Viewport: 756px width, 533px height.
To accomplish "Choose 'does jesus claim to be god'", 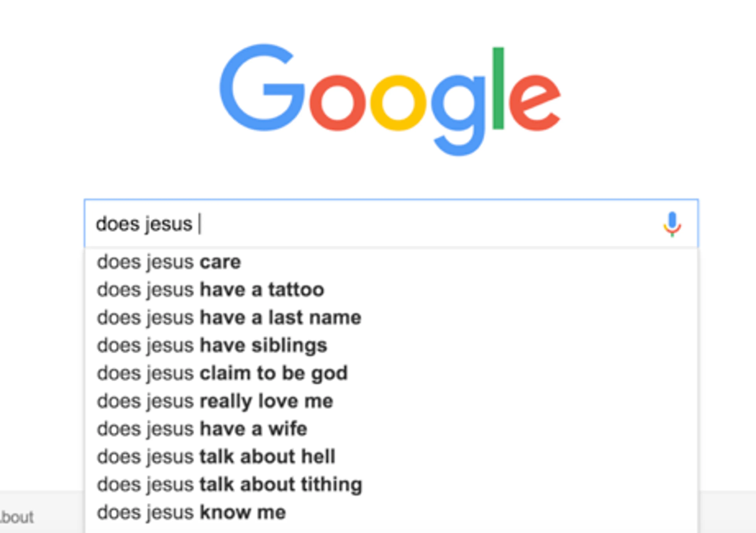I will [222, 373].
